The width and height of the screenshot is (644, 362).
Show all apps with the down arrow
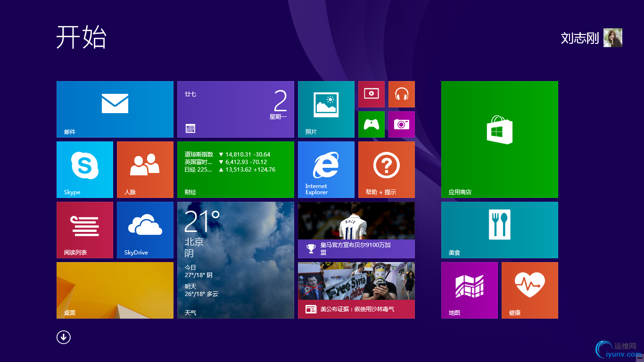[x=64, y=337]
